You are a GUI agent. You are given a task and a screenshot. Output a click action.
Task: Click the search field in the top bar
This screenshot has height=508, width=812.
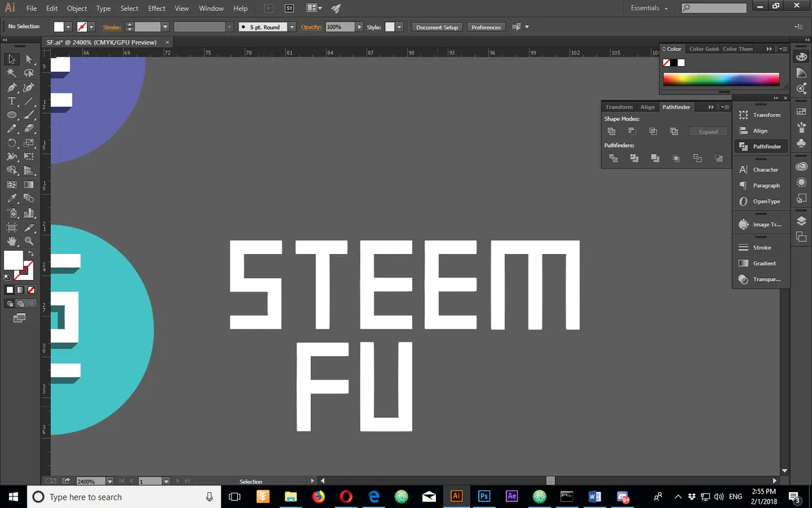[x=714, y=8]
